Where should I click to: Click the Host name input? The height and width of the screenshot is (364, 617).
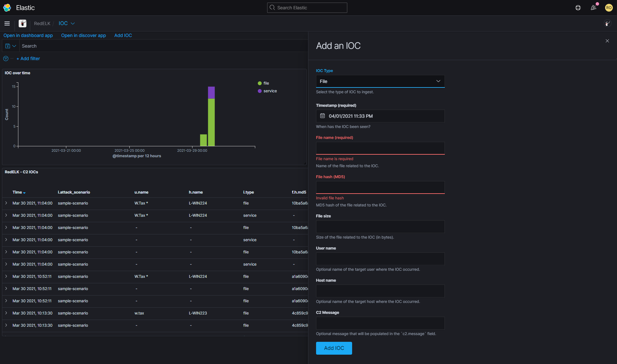[380, 291]
